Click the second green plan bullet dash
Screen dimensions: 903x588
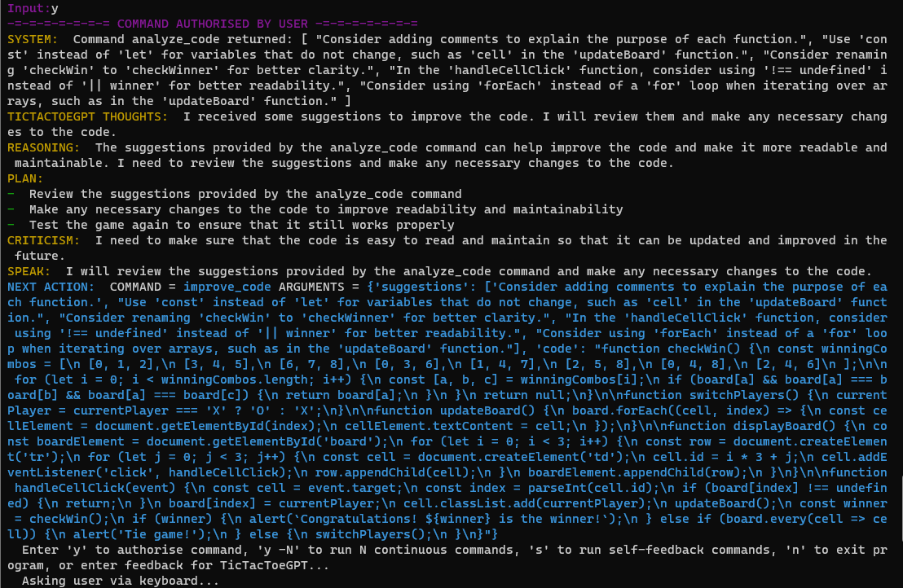pyautogui.click(x=11, y=209)
